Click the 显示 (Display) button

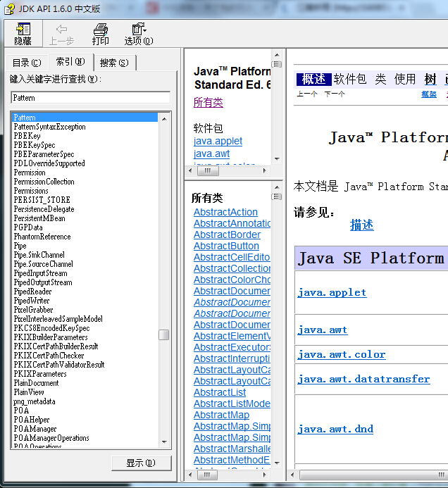click(141, 463)
